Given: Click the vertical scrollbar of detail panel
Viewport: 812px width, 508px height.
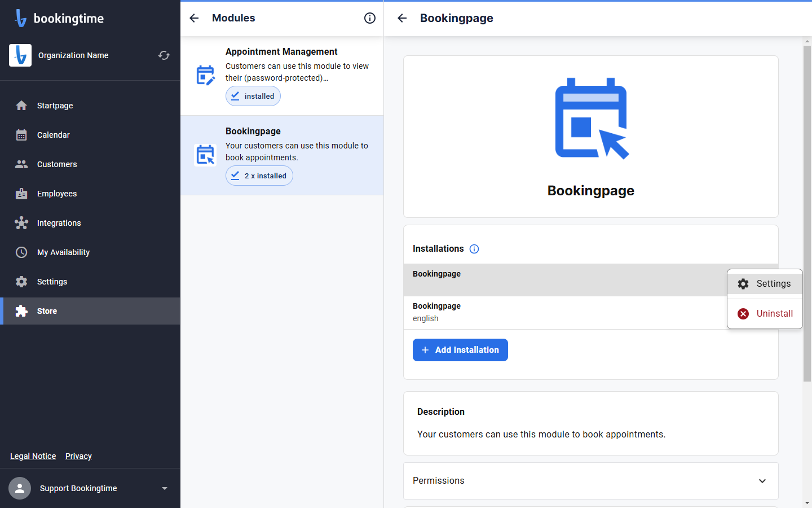Looking at the screenshot, I should 807,214.
